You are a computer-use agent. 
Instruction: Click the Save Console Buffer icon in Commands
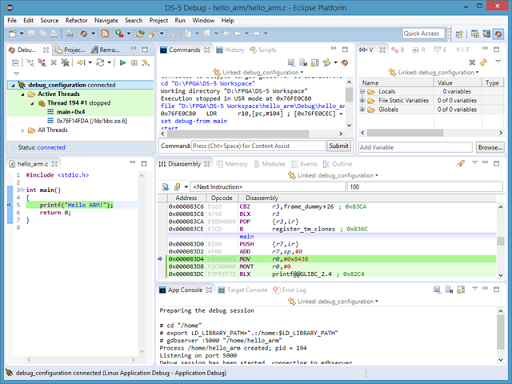click(x=291, y=63)
